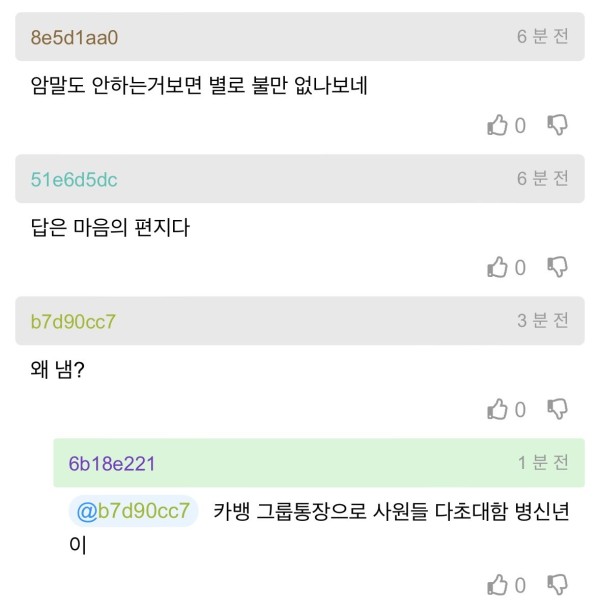Tap the comment text '왜 냄?'
This screenshot has width=600, height=607.
58,370
